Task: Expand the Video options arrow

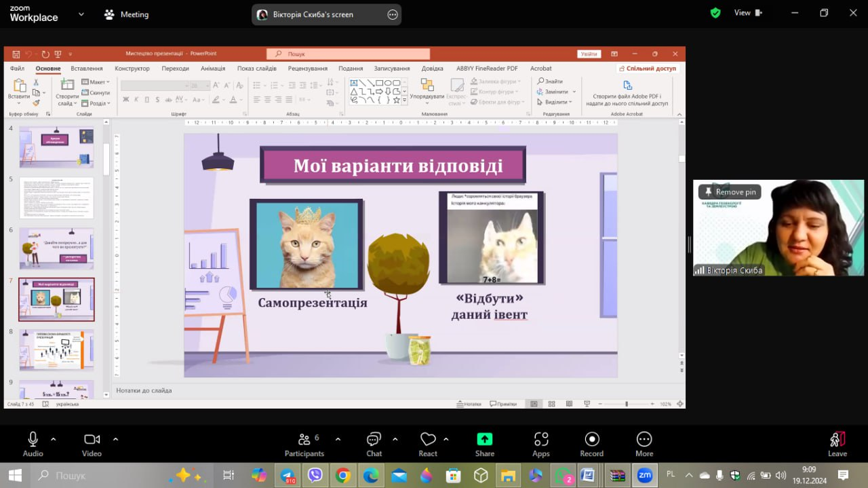Action: click(115, 438)
